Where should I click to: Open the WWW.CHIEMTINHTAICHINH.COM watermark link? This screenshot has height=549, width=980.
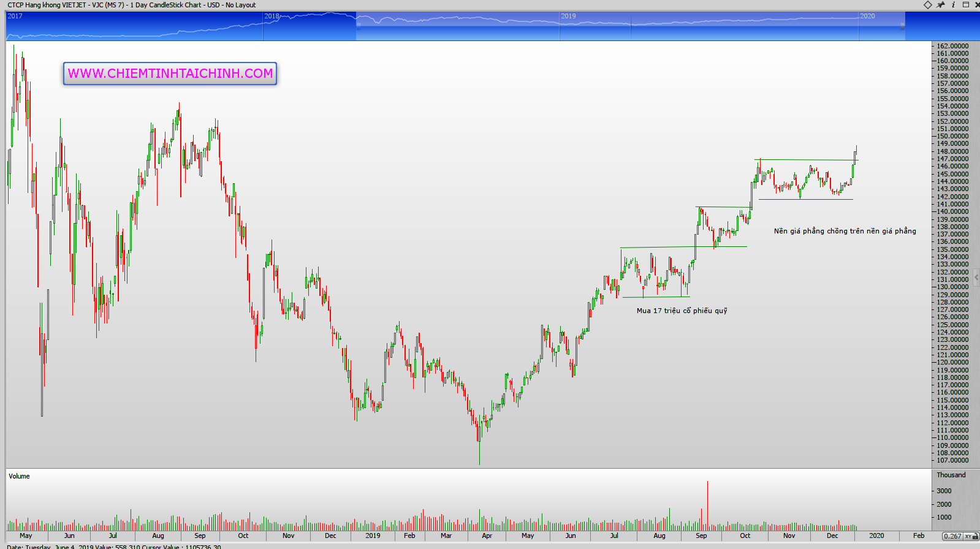(170, 74)
